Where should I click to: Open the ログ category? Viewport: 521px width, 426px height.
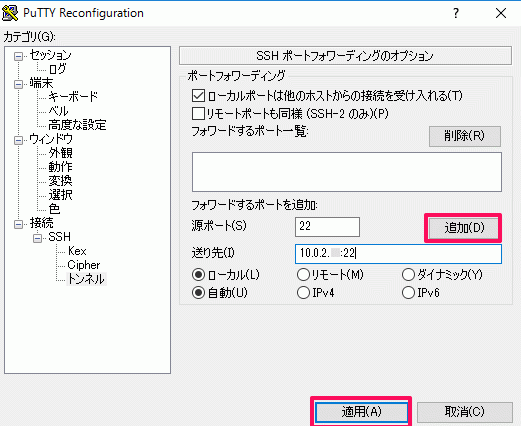[x=57, y=69]
